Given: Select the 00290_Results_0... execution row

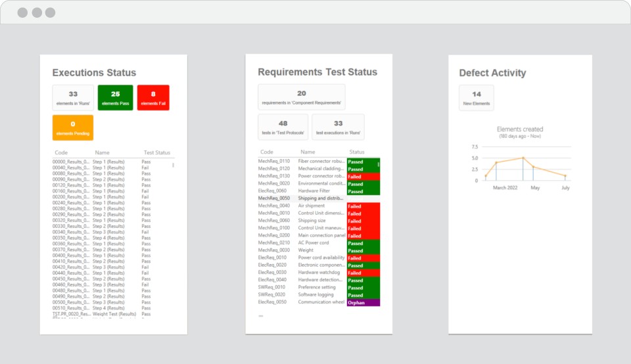Looking at the screenshot, I should point(112,214).
